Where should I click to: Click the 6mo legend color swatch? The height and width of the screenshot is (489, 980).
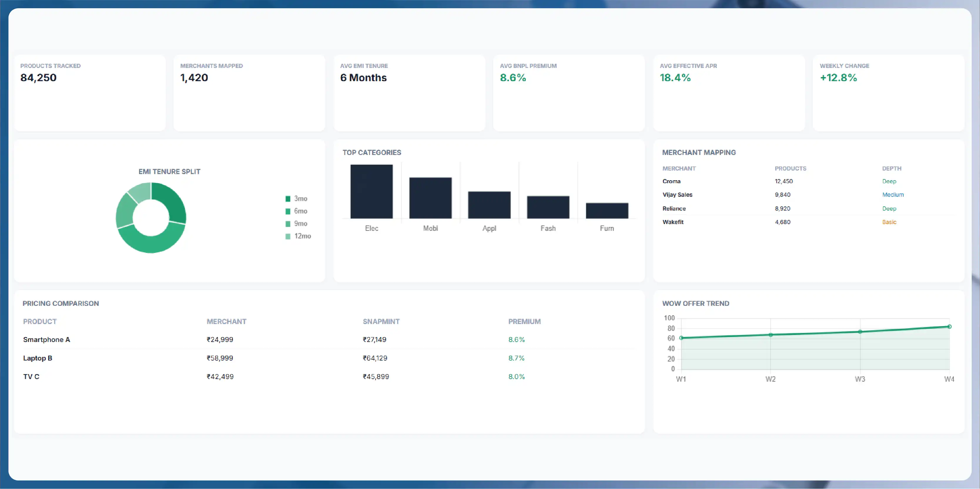point(288,211)
